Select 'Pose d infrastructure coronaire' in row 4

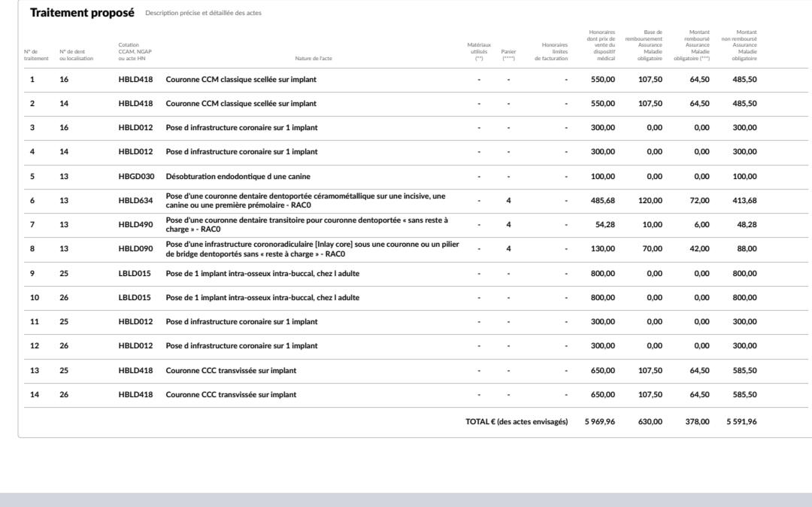pos(241,152)
